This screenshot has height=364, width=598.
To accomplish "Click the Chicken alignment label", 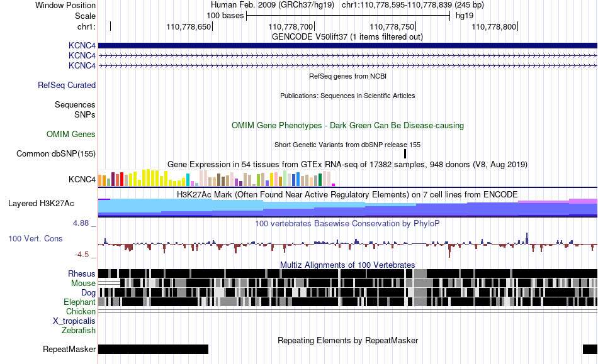I will pos(81,311).
